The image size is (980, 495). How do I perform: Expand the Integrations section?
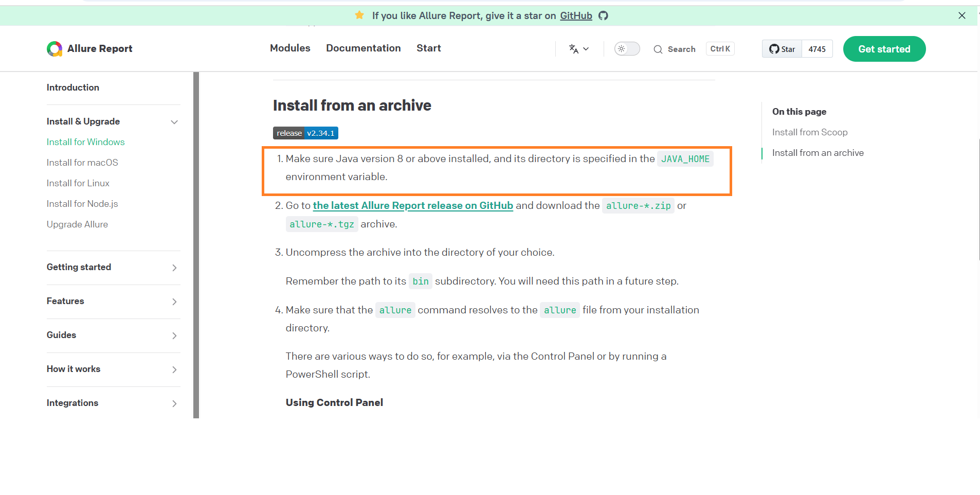point(113,403)
